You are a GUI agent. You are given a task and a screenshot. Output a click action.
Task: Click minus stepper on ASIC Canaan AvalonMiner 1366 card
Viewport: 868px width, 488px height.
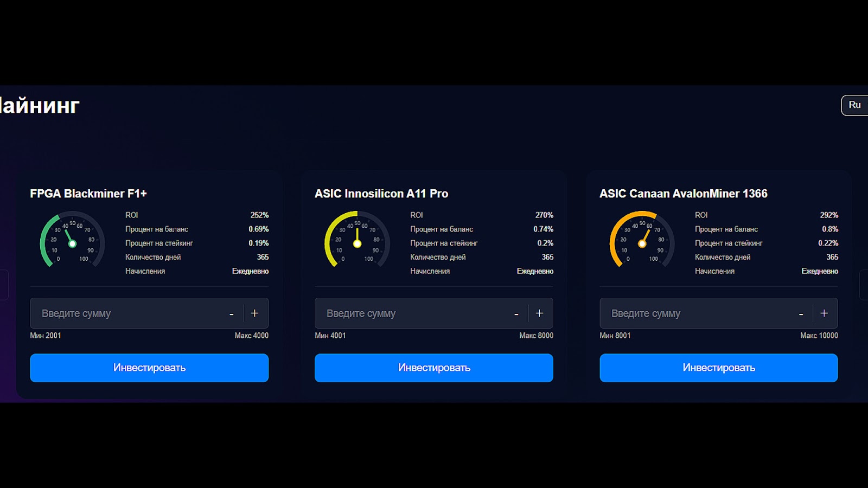click(x=801, y=313)
